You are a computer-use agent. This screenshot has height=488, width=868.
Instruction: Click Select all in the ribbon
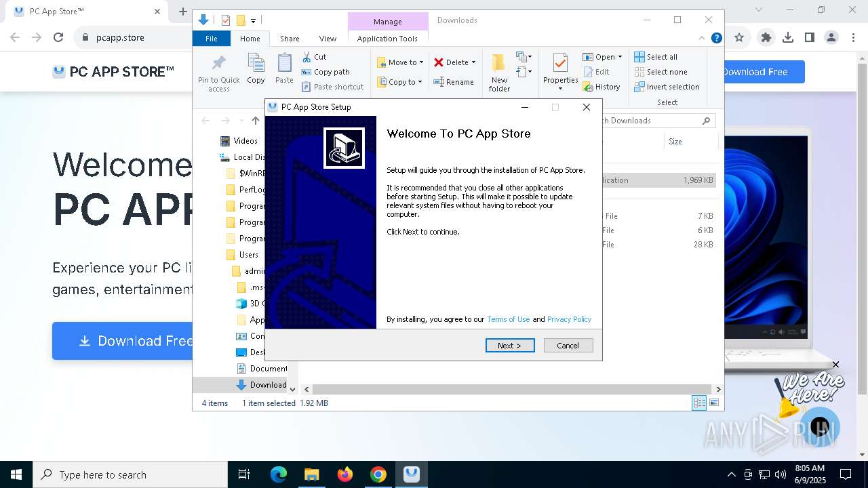(x=656, y=57)
